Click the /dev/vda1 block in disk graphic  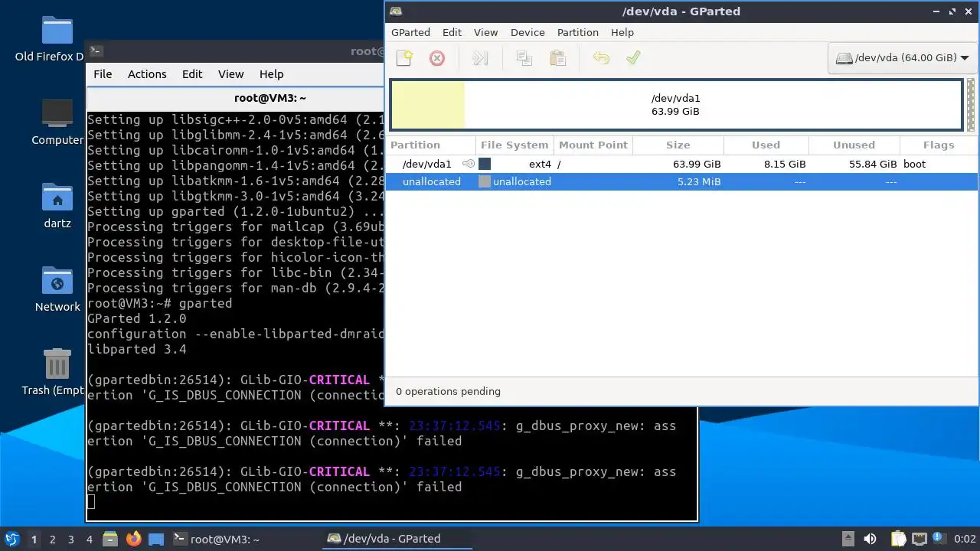point(675,105)
